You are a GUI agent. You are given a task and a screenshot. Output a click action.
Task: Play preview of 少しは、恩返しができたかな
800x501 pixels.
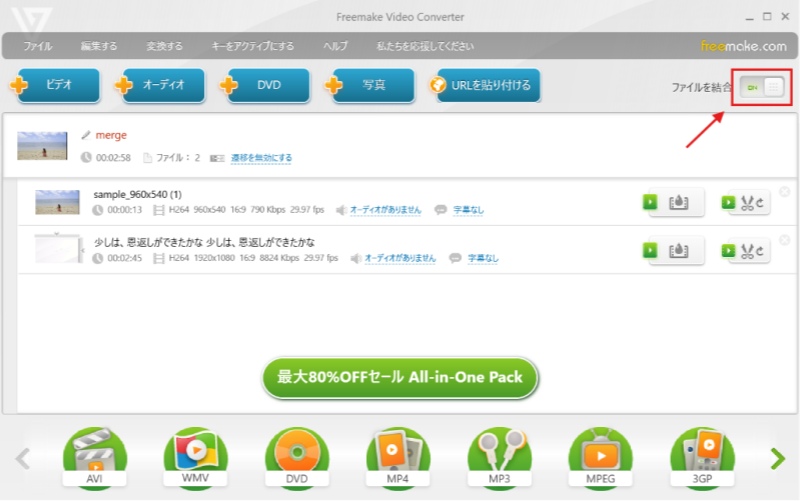674,250
